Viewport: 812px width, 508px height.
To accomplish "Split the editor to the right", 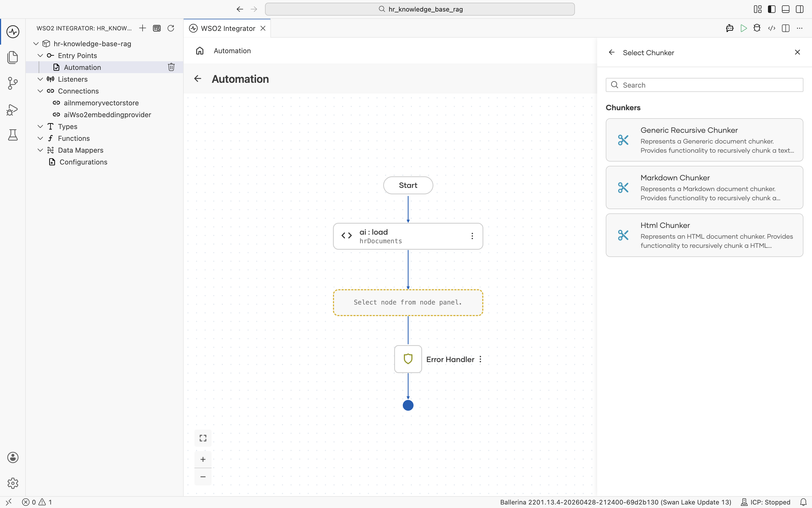I will pyautogui.click(x=785, y=28).
